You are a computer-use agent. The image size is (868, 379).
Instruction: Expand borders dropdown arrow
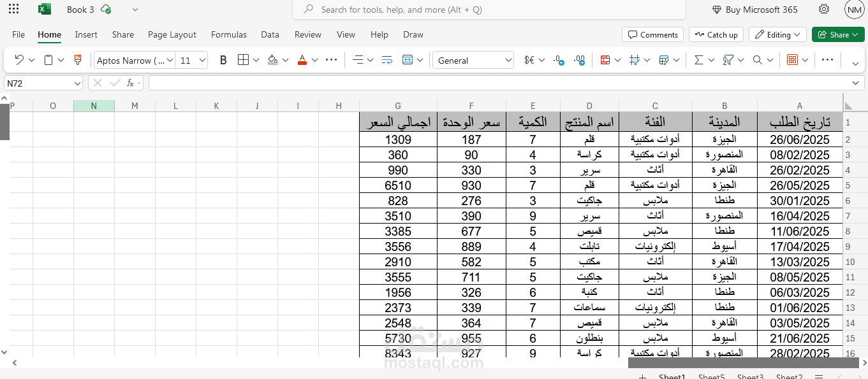point(256,60)
